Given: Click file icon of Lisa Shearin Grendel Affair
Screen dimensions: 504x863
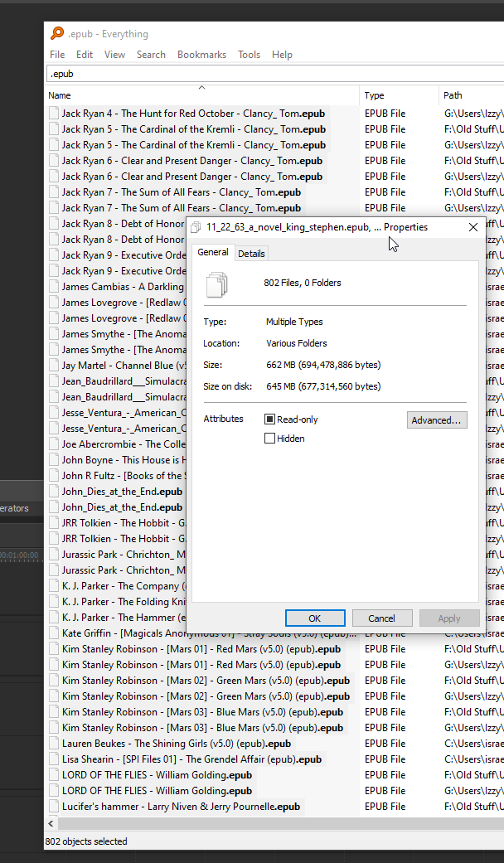Looking at the screenshot, I should pos(53,759).
